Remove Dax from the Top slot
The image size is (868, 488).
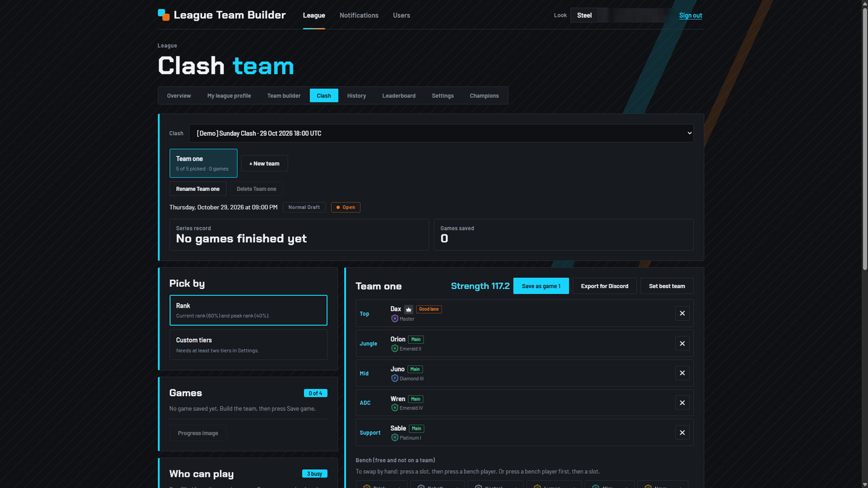coord(682,314)
